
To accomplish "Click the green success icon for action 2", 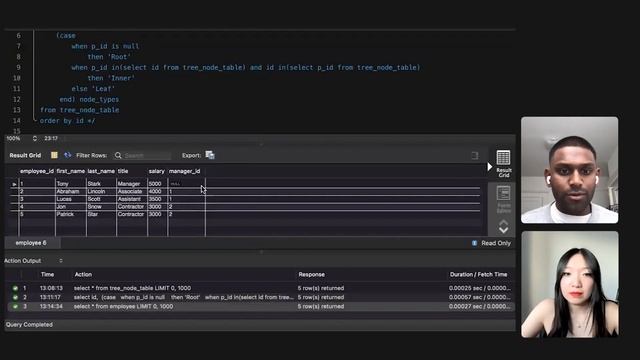I will tap(15, 297).
